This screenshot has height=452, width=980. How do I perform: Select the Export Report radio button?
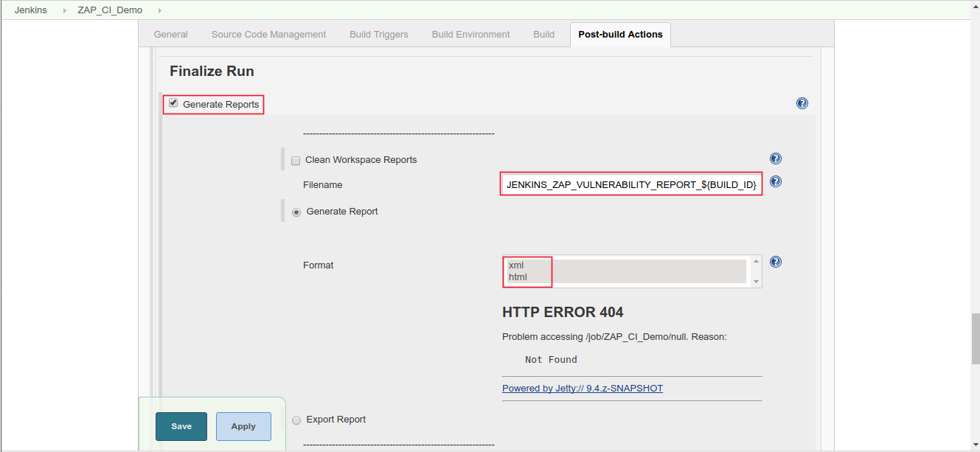[296, 420]
